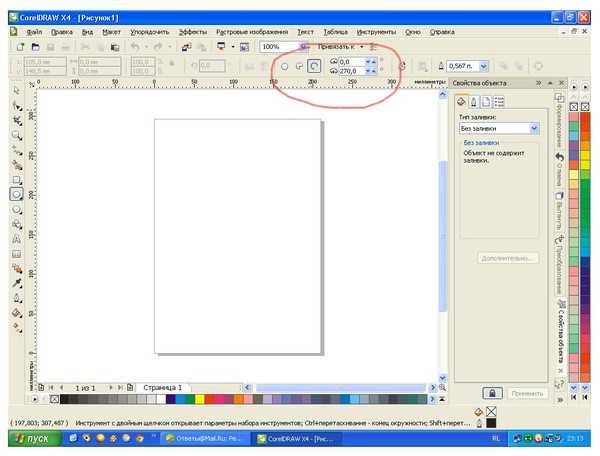The width and height of the screenshot is (600, 456).
Task: Click the Дополнительно button
Action: [508, 258]
